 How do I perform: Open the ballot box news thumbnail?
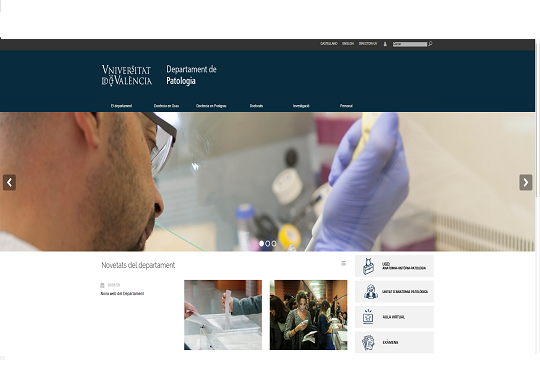tap(223, 315)
